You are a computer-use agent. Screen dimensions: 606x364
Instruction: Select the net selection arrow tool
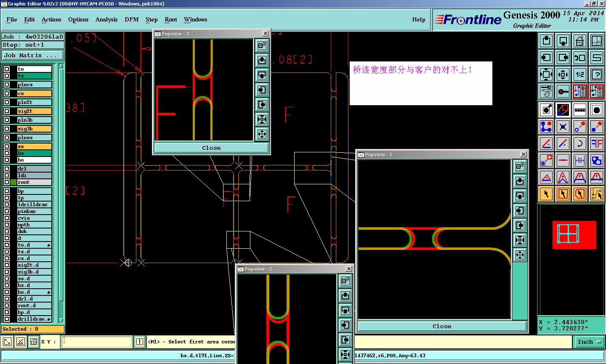[x=597, y=194]
